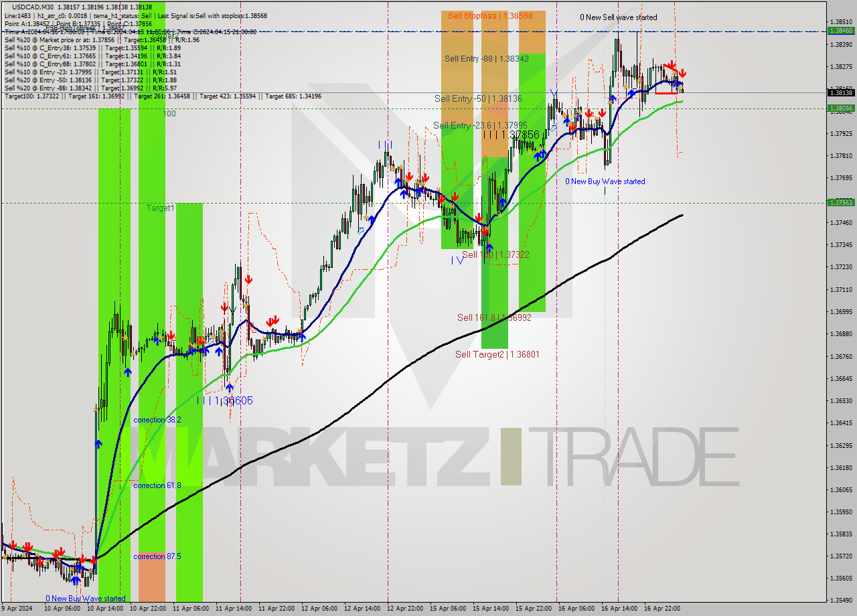Click the '12 Apr 14:00' time axis label
857x616 pixels.
pyautogui.click(x=364, y=609)
